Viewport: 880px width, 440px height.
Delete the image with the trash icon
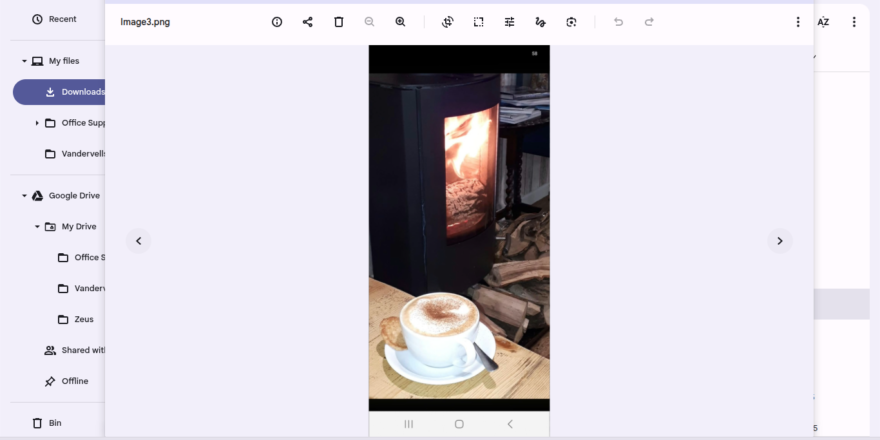338,22
